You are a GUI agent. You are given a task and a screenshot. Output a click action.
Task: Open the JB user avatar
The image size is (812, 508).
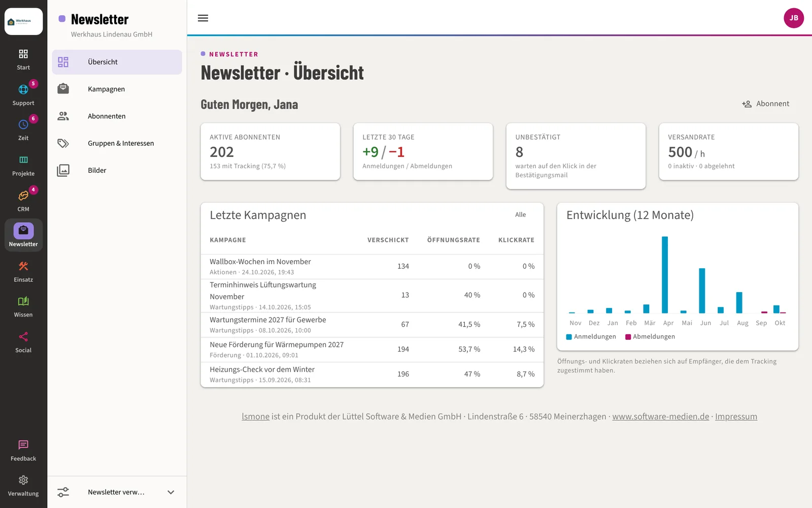[794, 18]
